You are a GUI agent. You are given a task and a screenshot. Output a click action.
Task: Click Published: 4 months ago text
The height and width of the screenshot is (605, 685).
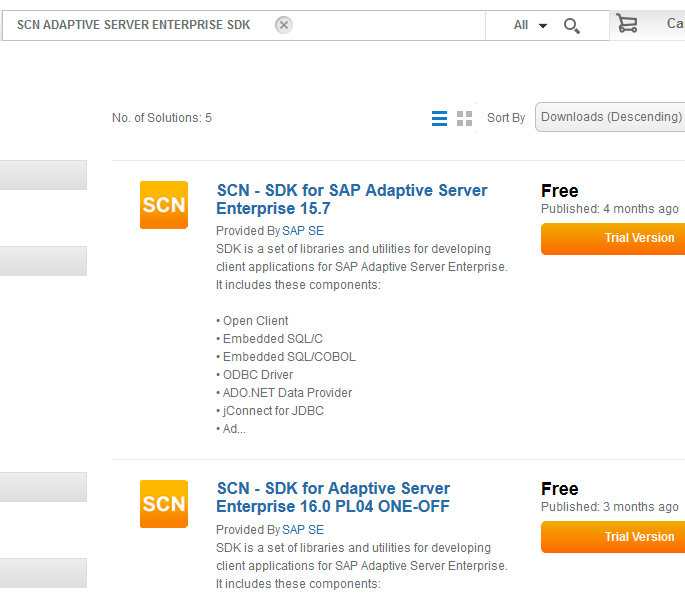[609, 209]
